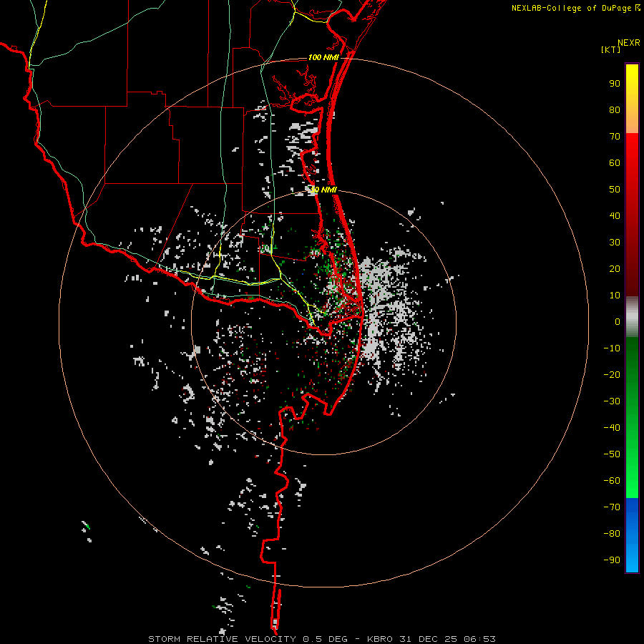Click the -20 scale label
Viewport: 644px width, 644px height.
[612, 375]
